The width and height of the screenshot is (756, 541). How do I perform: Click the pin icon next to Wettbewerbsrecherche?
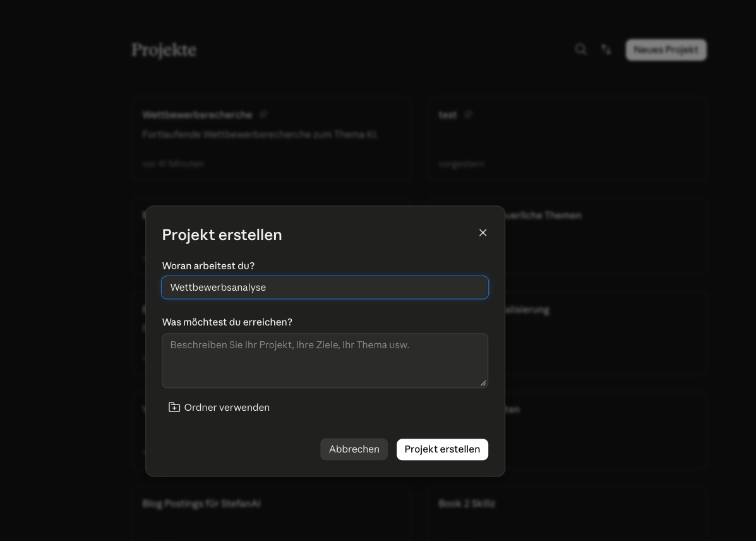(263, 114)
